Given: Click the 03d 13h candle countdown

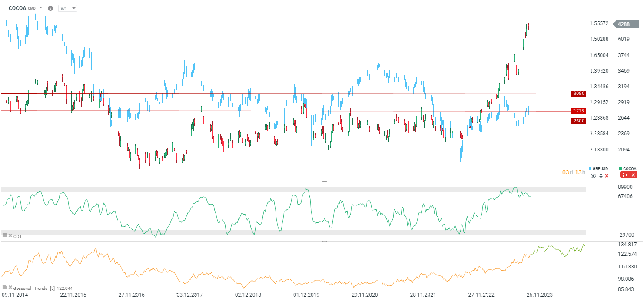Looking at the screenshot, I should 573,173.
